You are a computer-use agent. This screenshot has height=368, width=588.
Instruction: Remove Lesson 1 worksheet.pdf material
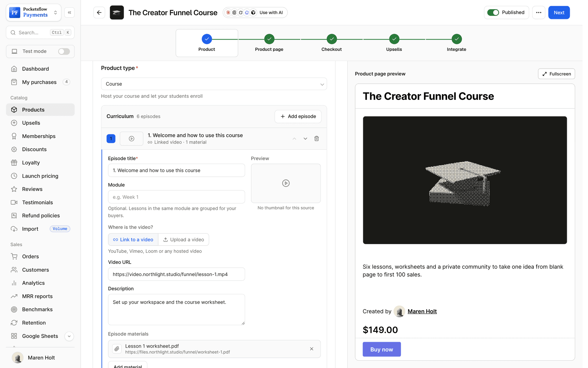[312, 349]
